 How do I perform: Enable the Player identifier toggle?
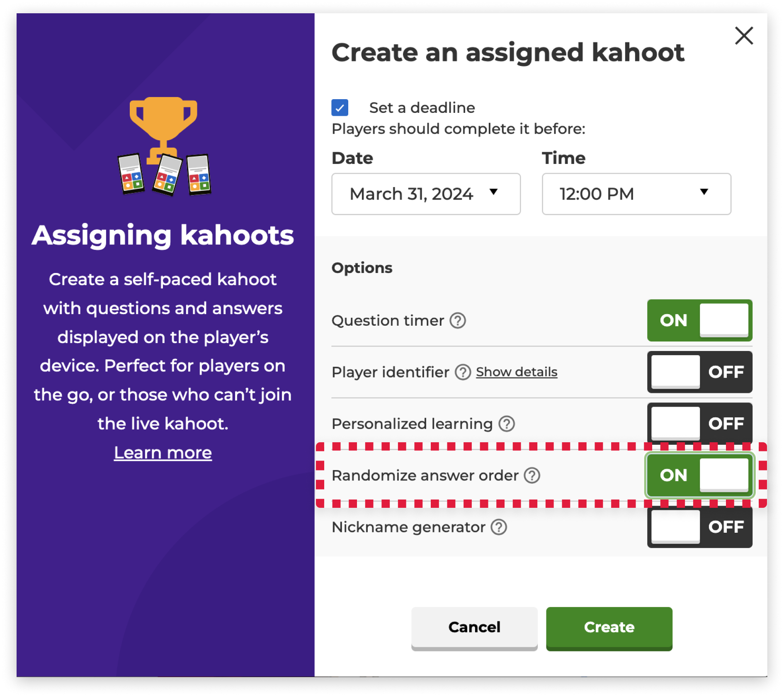(699, 372)
